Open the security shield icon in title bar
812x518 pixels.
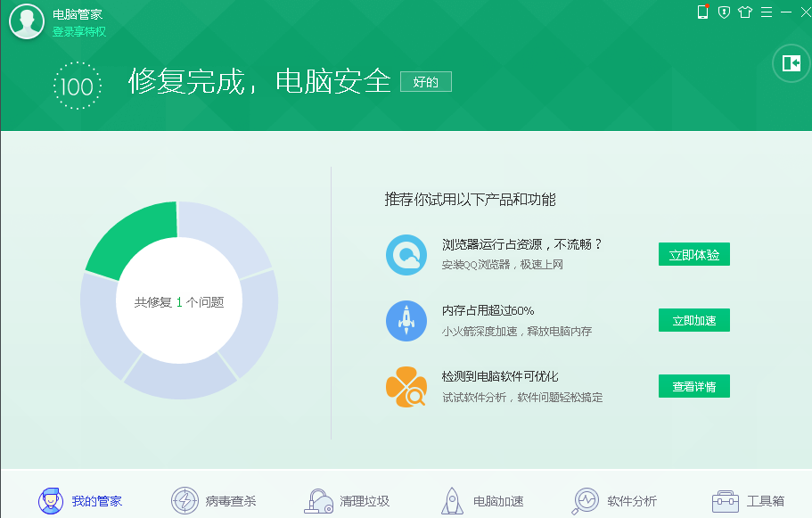(724, 12)
